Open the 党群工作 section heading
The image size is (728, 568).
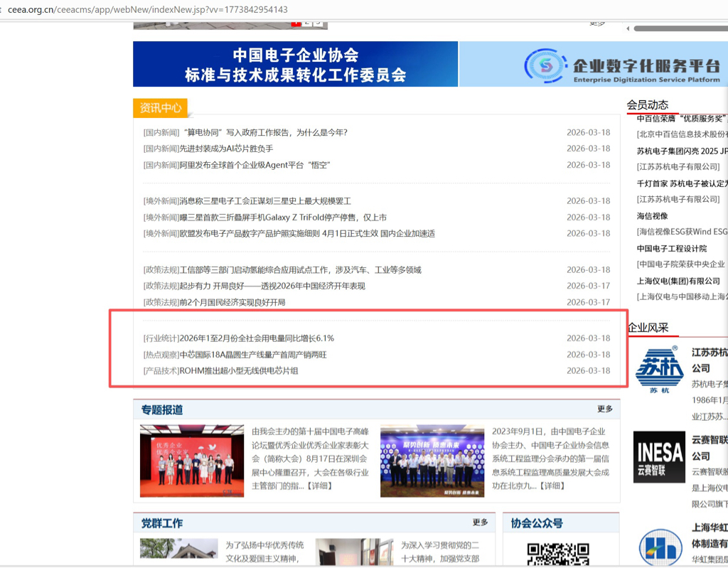pos(162,523)
